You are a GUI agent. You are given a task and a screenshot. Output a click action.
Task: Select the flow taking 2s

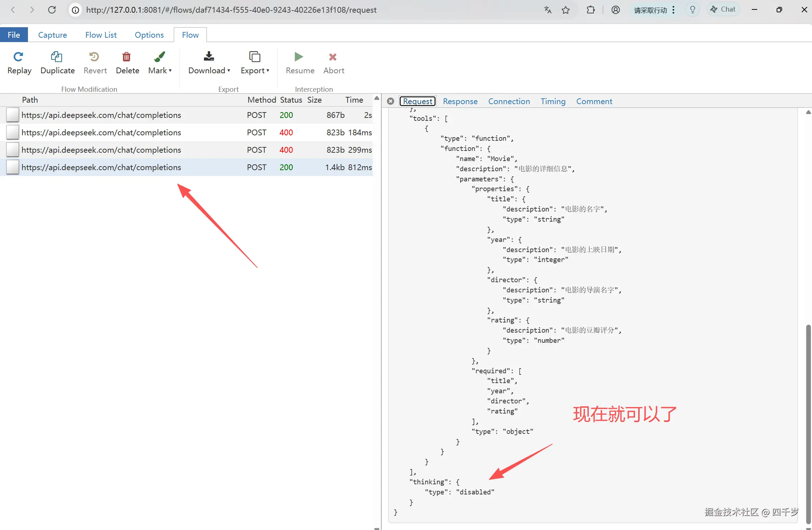coord(186,115)
